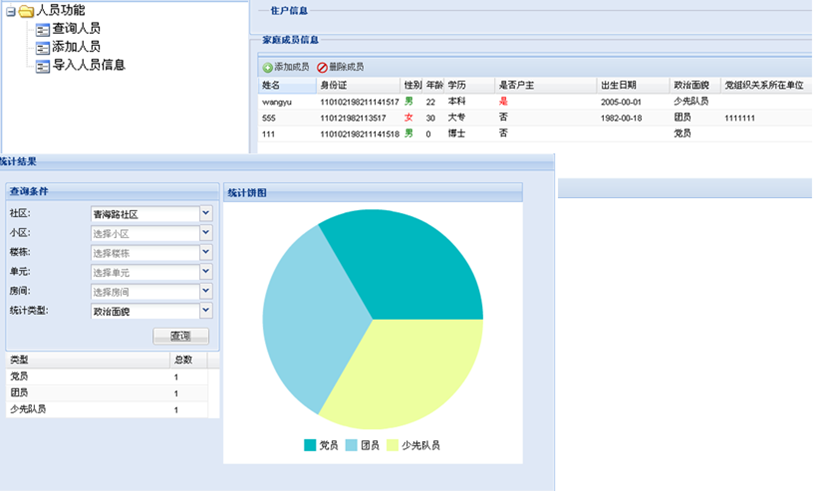
Task: Open the 单元 dropdown arrow
Action: [x=206, y=272]
